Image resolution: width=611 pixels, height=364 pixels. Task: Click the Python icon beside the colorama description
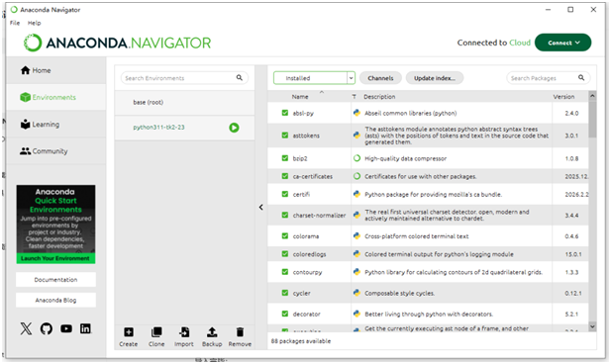[x=356, y=236]
